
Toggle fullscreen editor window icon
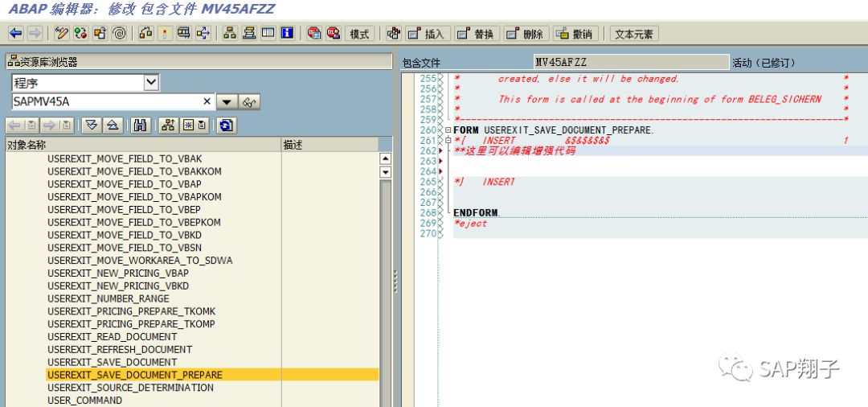[x=268, y=33]
